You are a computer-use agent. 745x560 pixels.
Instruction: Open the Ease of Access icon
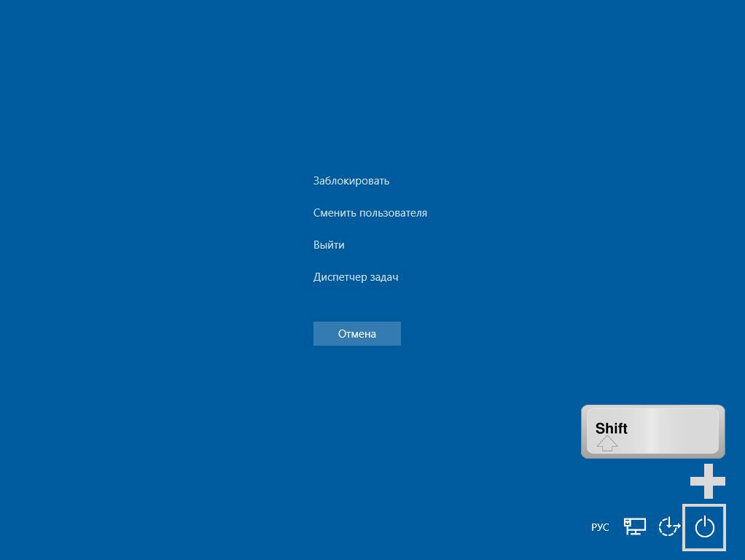pos(669,526)
